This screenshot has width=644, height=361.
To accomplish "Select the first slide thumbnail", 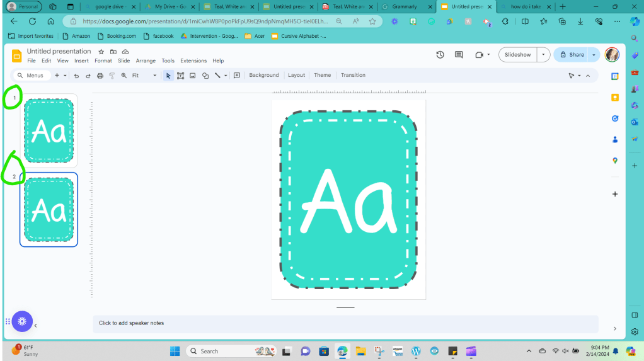I will (49, 130).
